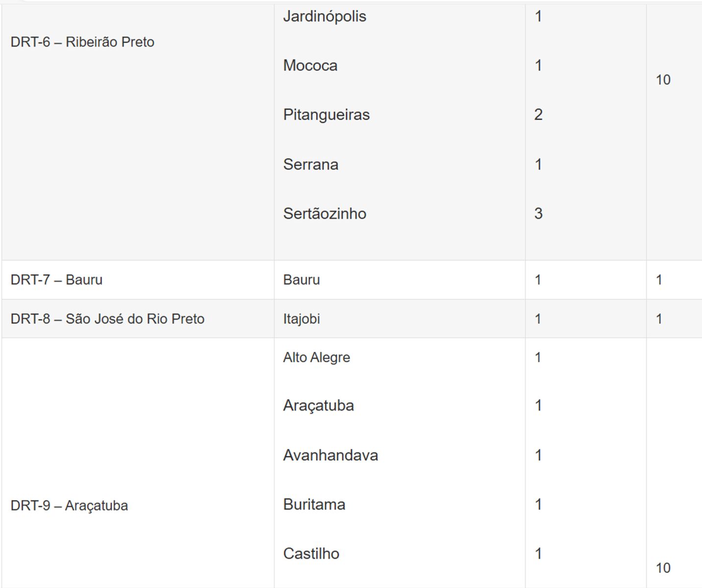This screenshot has height=588, width=702.
Task: Click on Buritama in the list
Action: tap(314, 505)
